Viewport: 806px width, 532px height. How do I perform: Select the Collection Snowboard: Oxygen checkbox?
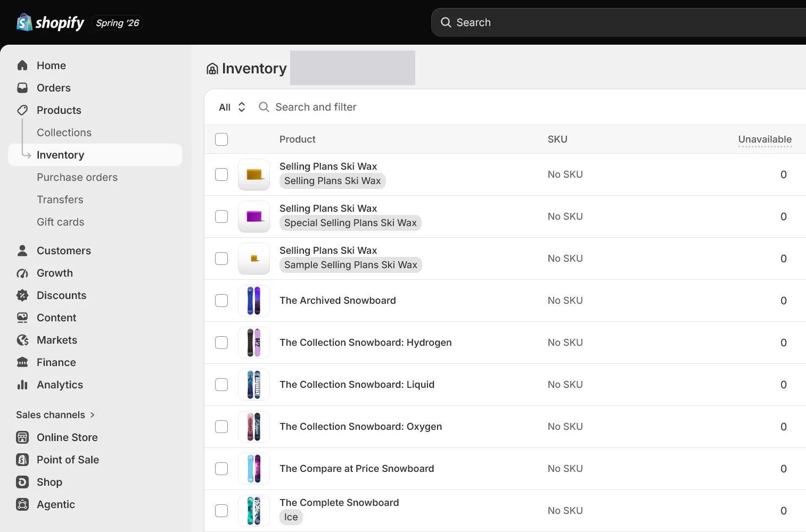pos(221,427)
